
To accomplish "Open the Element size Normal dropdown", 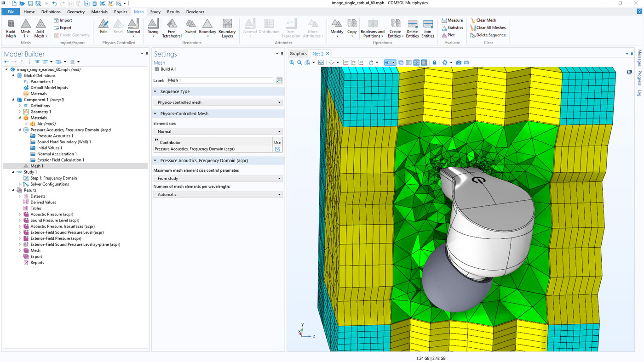I will coord(218,131).
